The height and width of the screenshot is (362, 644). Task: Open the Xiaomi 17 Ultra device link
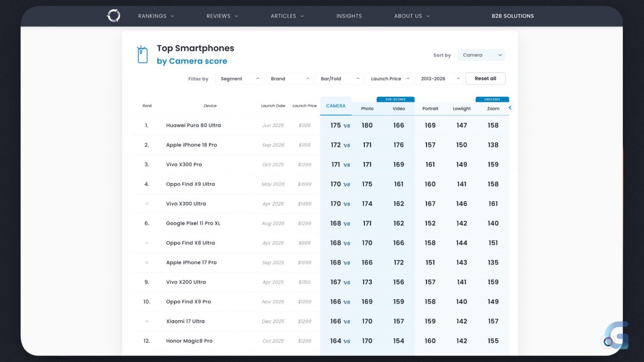coord(185,321)
